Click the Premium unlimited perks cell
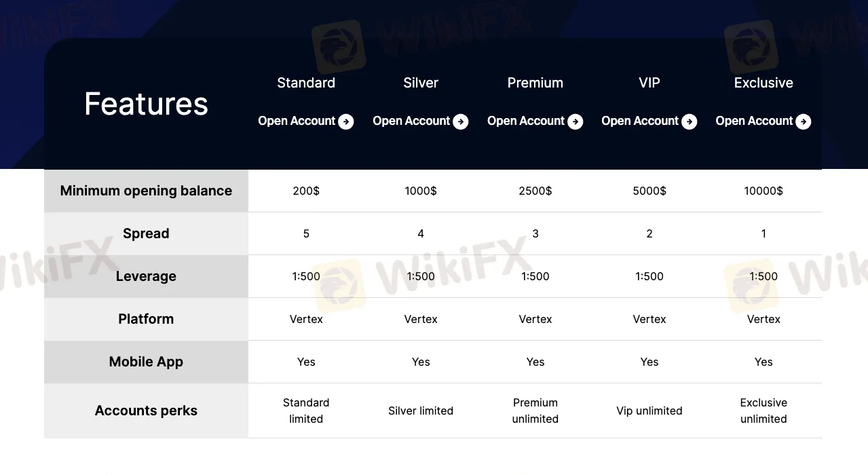 tap(535, 411)
